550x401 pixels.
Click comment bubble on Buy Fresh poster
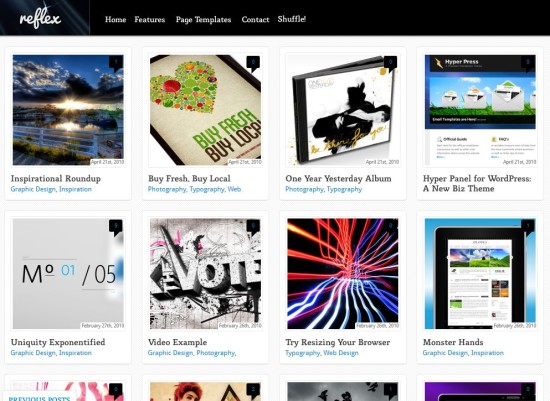coord(253,64)
